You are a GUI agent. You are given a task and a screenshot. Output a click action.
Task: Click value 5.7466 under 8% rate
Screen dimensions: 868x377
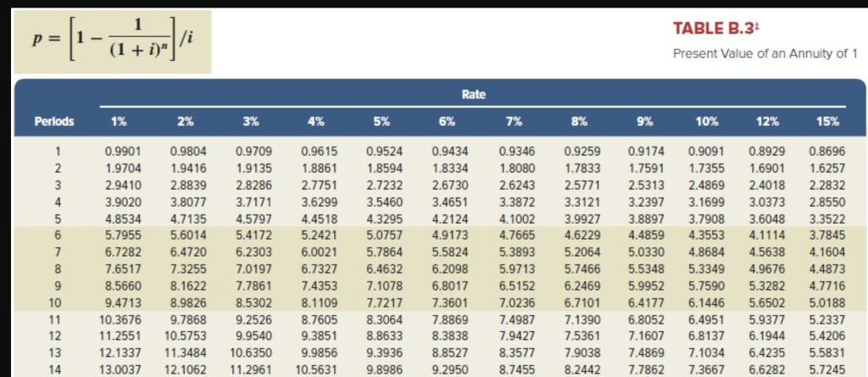coord(581,269)
